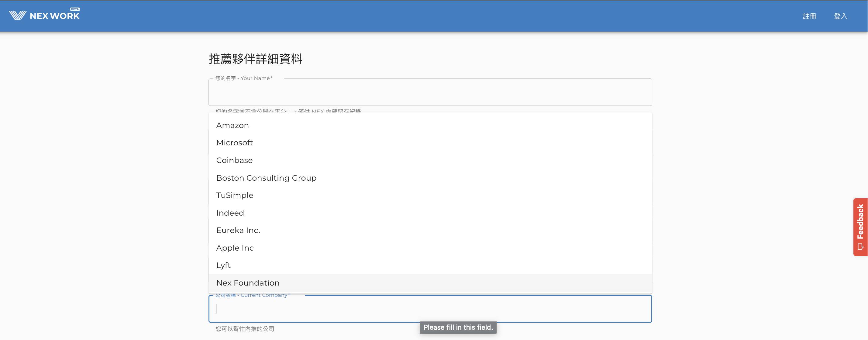Pick Coinbase from the dropdown options
Screen dimensions: 868x340
click(234, 161)
